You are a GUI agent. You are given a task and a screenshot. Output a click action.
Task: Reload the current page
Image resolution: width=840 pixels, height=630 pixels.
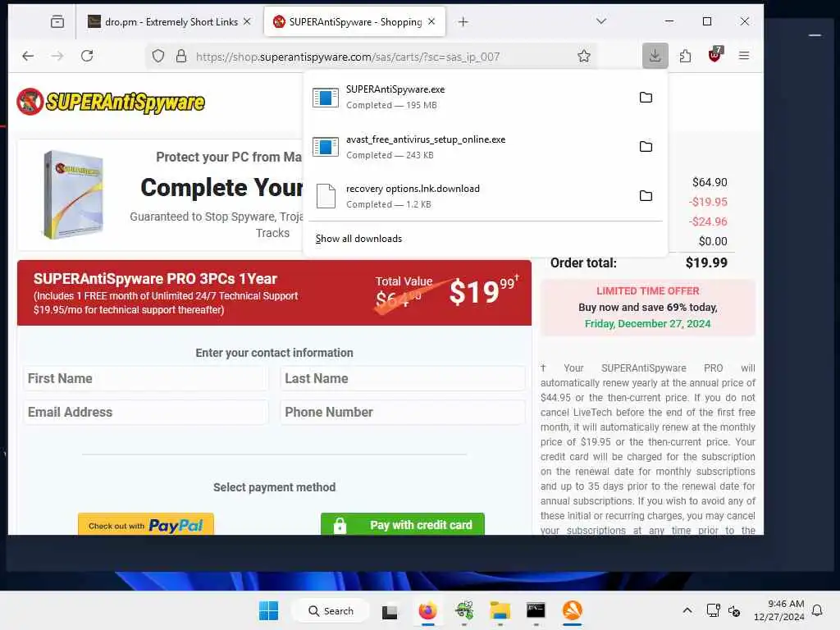click(87, 56)
